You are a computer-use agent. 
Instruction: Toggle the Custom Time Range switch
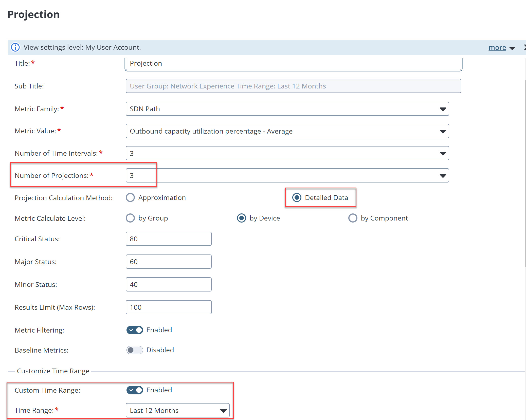coord(135,390)
